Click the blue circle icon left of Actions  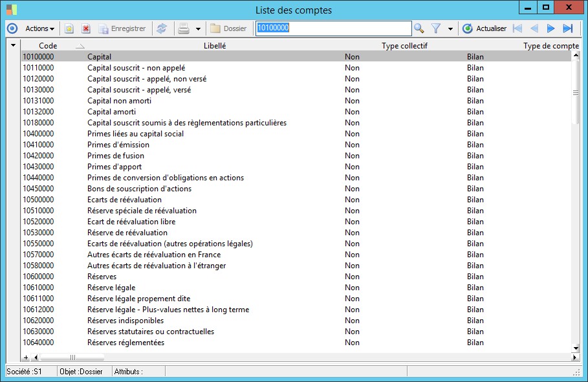tap(12, 28)
